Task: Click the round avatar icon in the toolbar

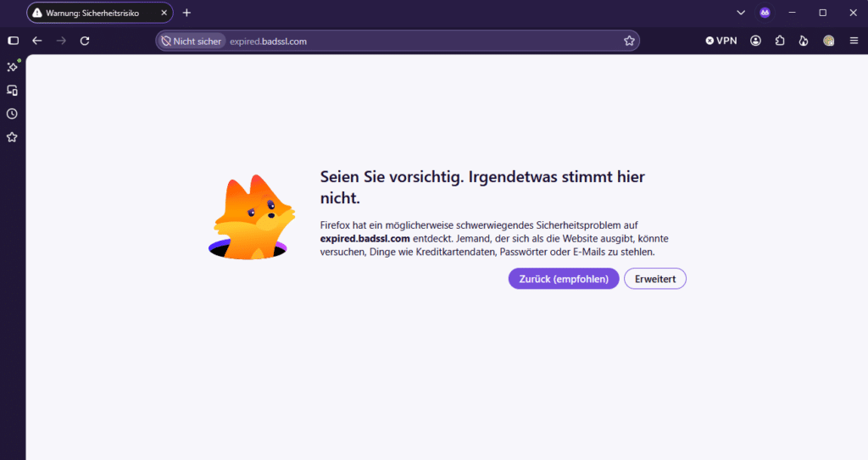Action: pos(829,41)
